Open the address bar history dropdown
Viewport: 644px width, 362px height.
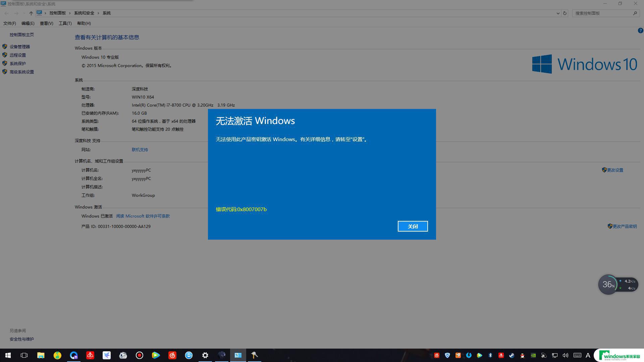558,13
